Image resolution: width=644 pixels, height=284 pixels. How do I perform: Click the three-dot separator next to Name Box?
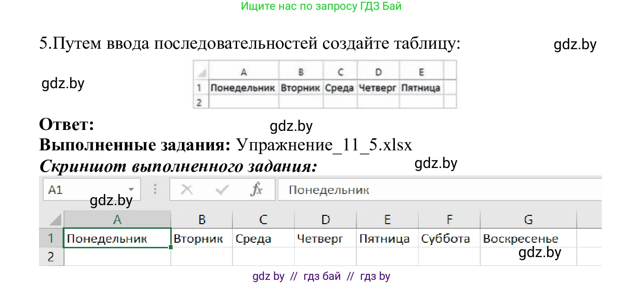[x=155, y=189]
